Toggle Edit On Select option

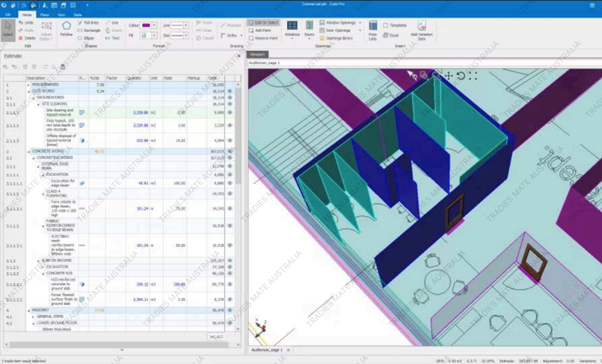tap(263, 23)
